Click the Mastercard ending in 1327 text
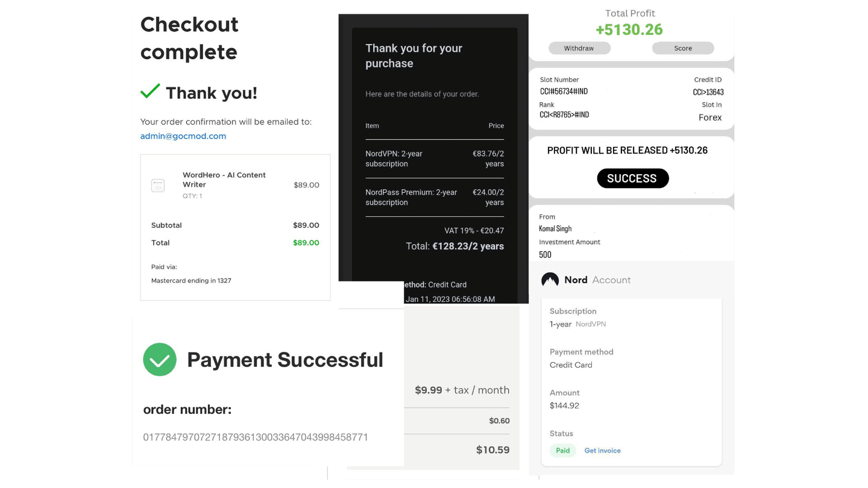 [191, 281]
